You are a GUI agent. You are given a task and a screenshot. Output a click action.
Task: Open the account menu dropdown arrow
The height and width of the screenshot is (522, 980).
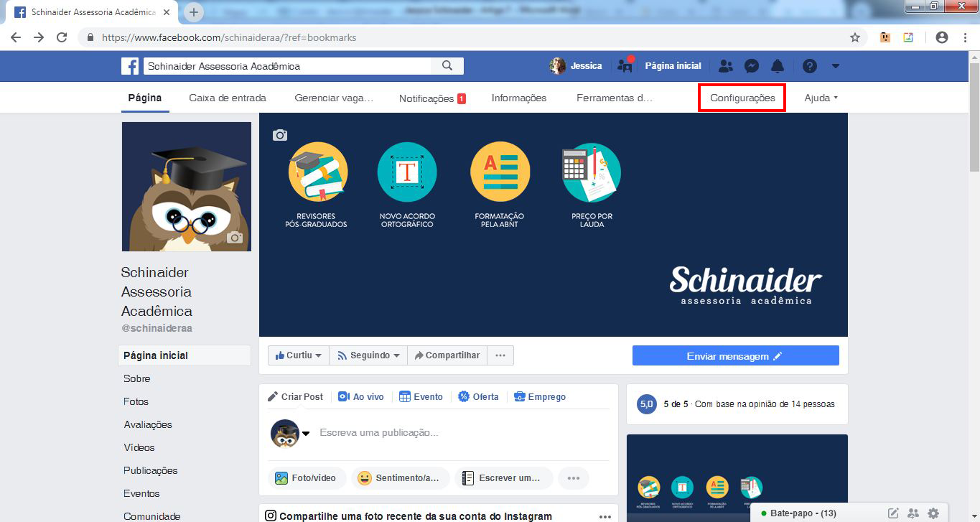coord(835,66)
